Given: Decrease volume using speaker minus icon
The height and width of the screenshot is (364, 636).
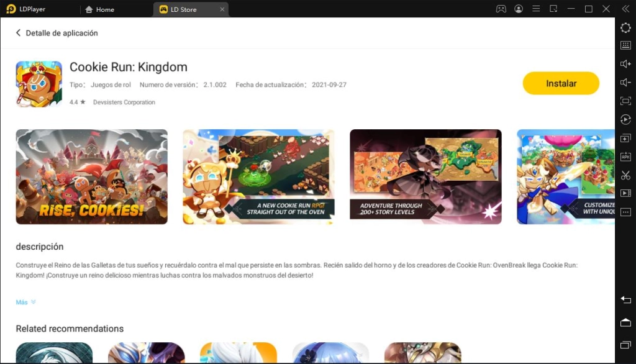Looking at the screenshot, I should [625, 83].
